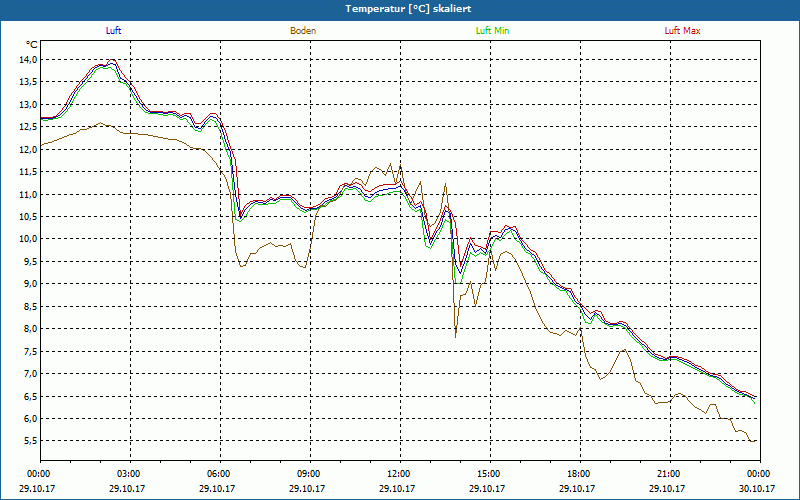Click the Luft Max legend label
Image resolution: width=800 pixels, height=500 pixels.
coord(682,31)
